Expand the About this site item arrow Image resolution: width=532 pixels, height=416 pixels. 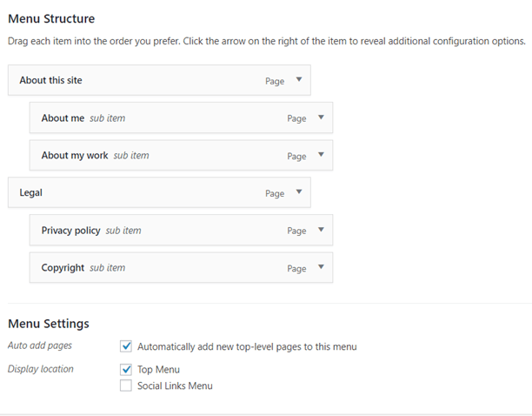(299, 79)
